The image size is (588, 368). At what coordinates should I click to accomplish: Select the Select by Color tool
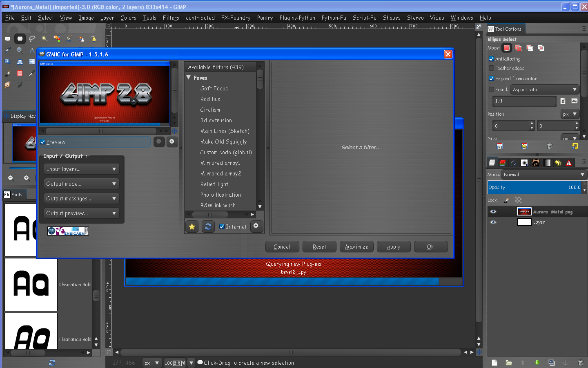[x=57, y=39]
